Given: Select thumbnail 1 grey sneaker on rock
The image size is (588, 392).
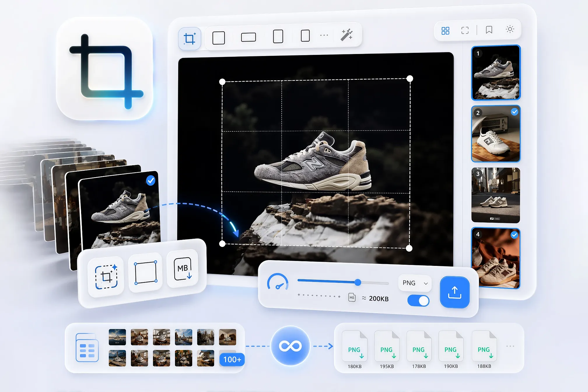Looking at the screenshot, I should coord(496,72).
